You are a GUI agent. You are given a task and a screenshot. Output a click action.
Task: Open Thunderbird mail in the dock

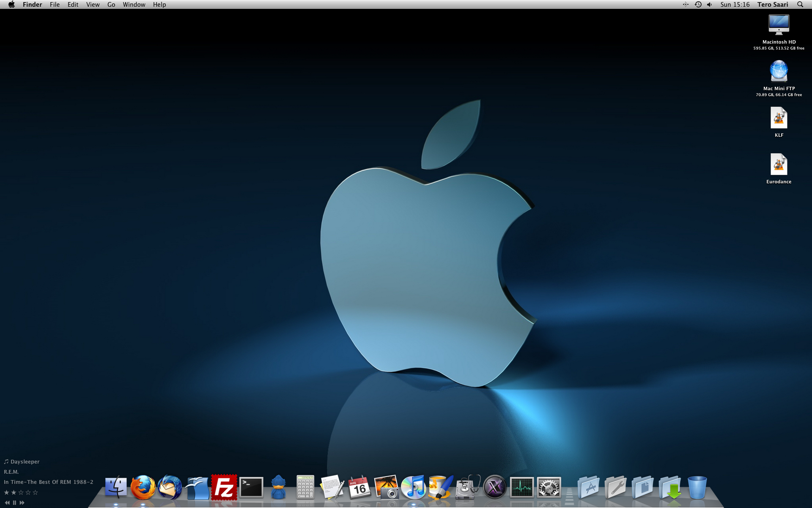pyautogui.click(x=170, y=487)
